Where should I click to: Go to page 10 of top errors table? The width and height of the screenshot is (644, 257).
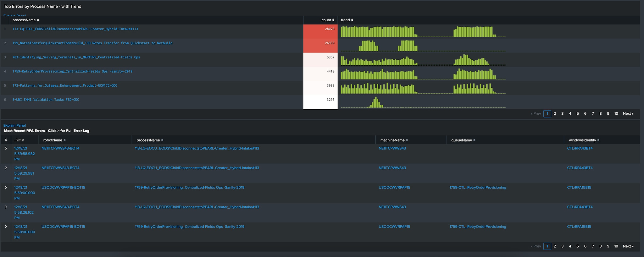[x=616, y=114]
